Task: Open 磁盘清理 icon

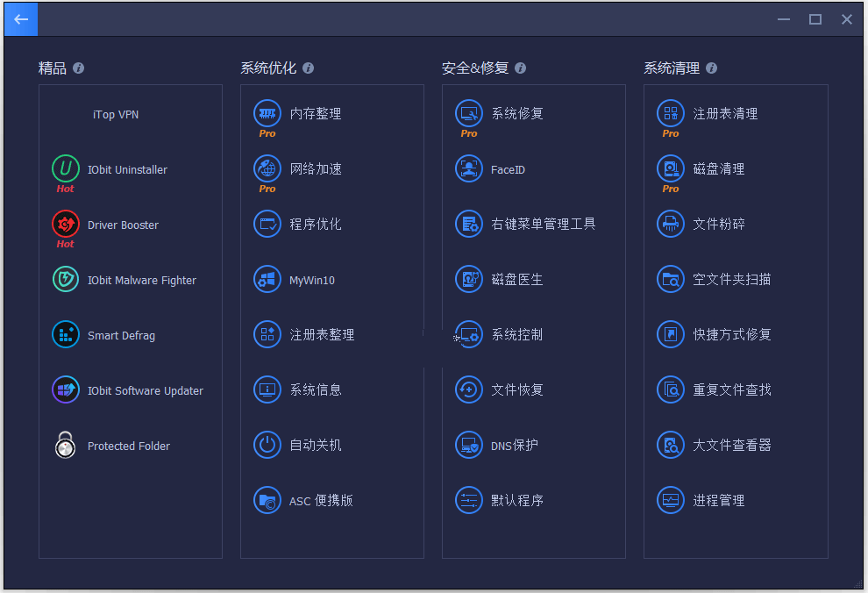Action: 671,168
